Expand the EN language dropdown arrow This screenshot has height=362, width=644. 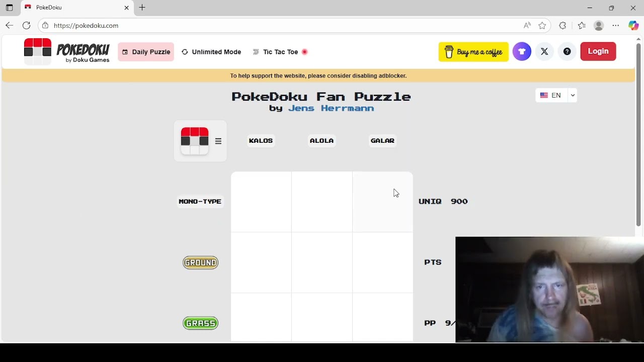coord(573,95)
